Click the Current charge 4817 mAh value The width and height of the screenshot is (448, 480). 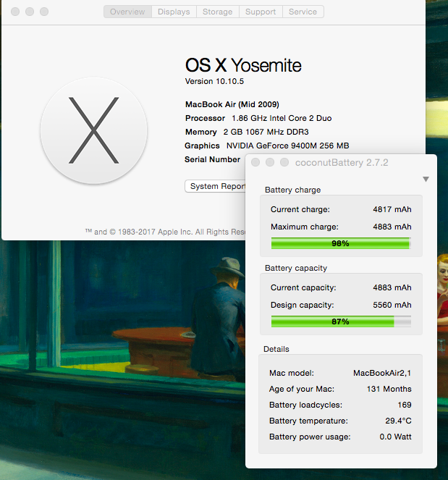(392, 209)
